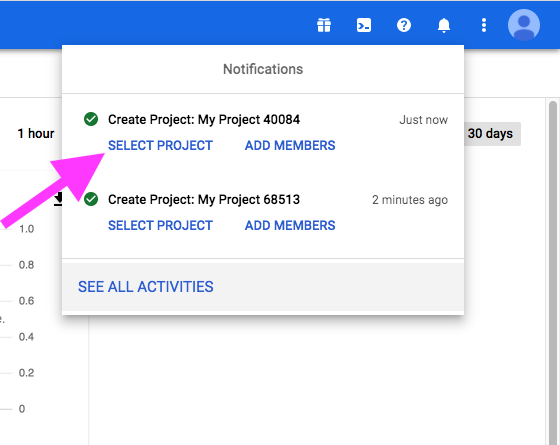
Task: Switch time range to 30 days
Action: click(x=490, y=134)
